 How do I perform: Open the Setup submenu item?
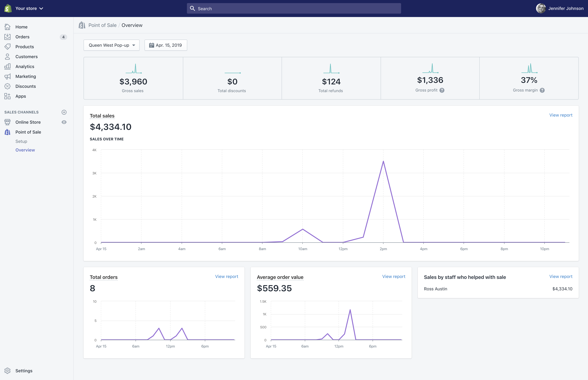(x=21, y=141)
